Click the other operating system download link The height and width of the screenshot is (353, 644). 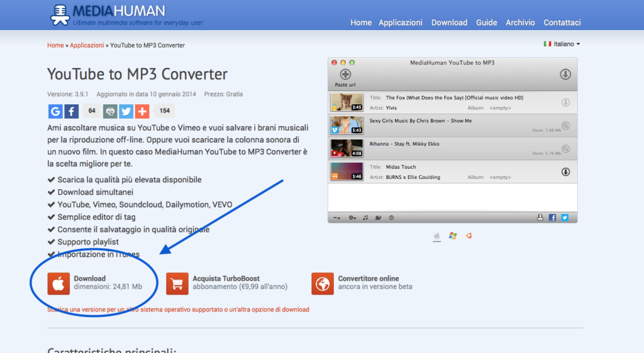click(x=178, y=310)
